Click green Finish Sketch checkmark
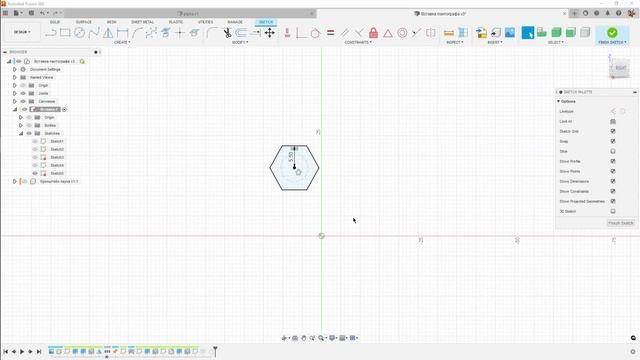This screenshot has width=640, height=360. pyautogui.click(x=612, y=33)
